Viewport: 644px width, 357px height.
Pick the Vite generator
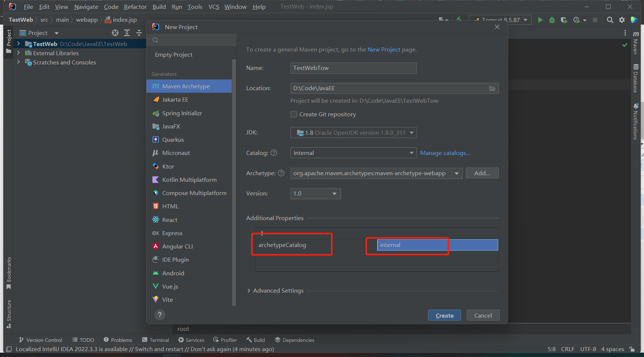pos(189,300)
